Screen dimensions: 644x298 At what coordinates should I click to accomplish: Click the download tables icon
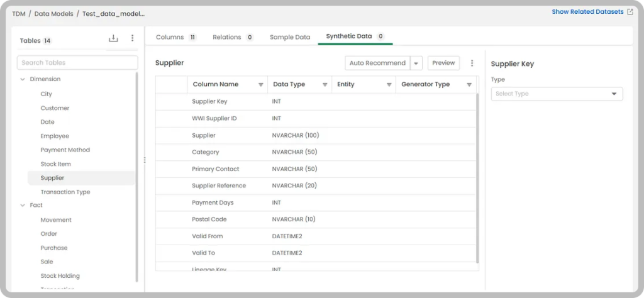pyautogui.click(x=113, y=38)
